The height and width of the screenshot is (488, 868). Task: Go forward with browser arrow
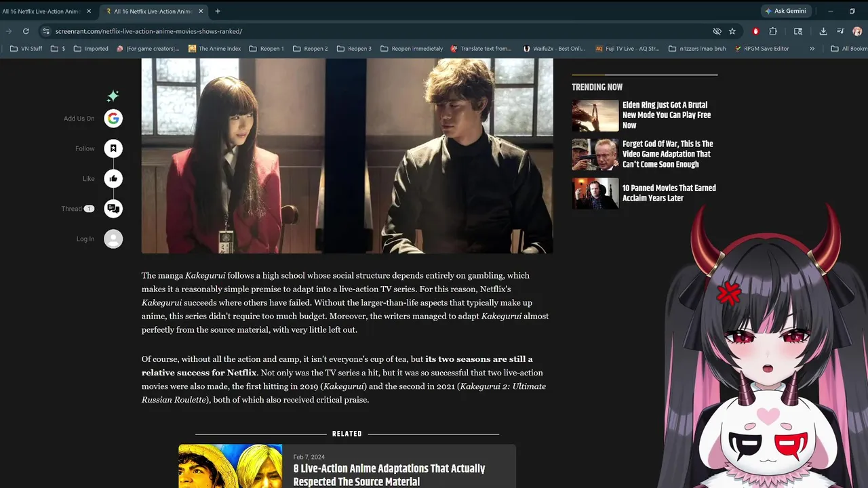click(9, 31)
